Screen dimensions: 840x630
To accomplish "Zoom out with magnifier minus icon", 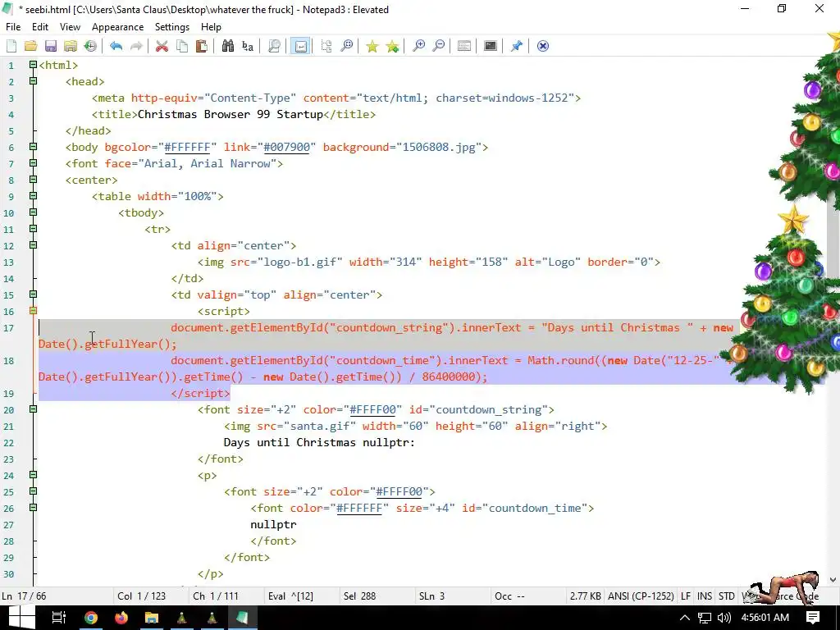I will [439, 46].
